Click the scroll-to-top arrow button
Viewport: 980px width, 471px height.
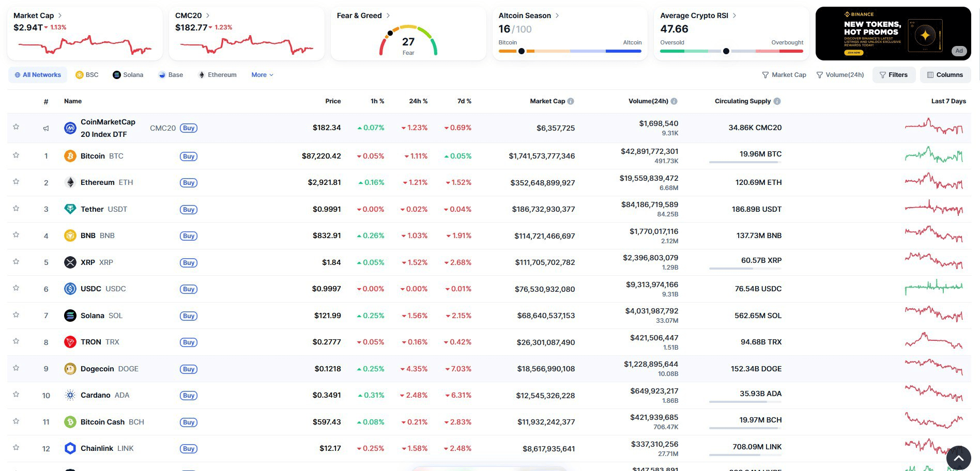(x=958, y=458)
